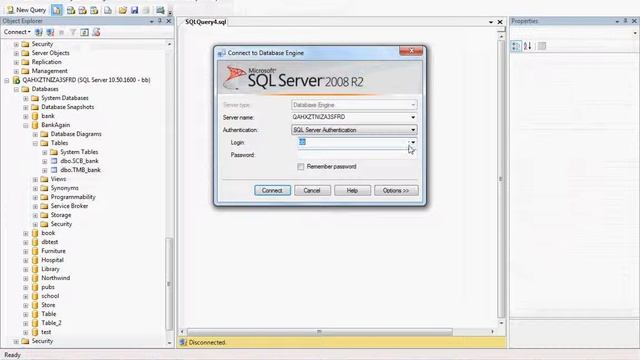Click the Disconnected status icon
Viewport: 640px width, 360px height.
183,342
